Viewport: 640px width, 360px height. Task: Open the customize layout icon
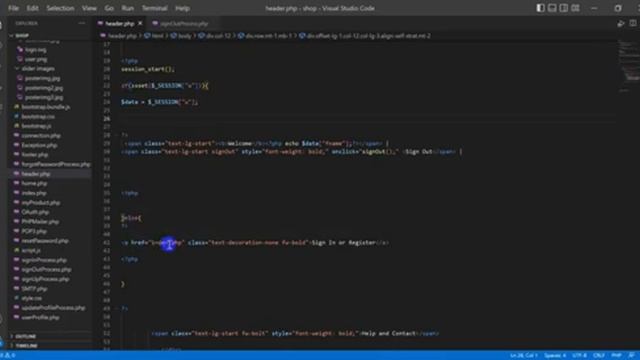576,8
